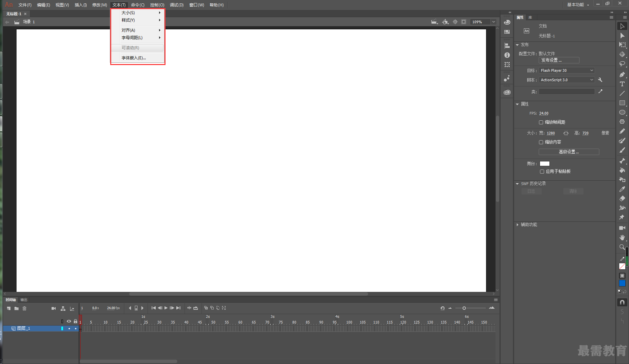
Task: Select the Text tool
Action: (x=622, y=84)
